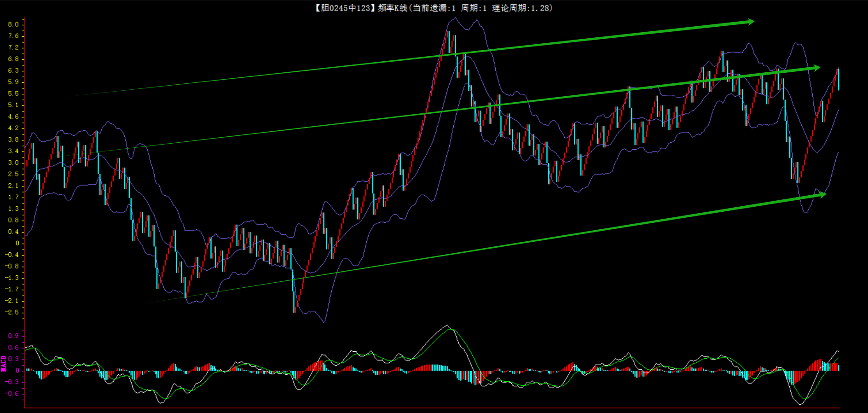868x413 pixels.
Task: Select the highest candlestick near 7.8
Action: pyautogui.click(x=449, y=42)
